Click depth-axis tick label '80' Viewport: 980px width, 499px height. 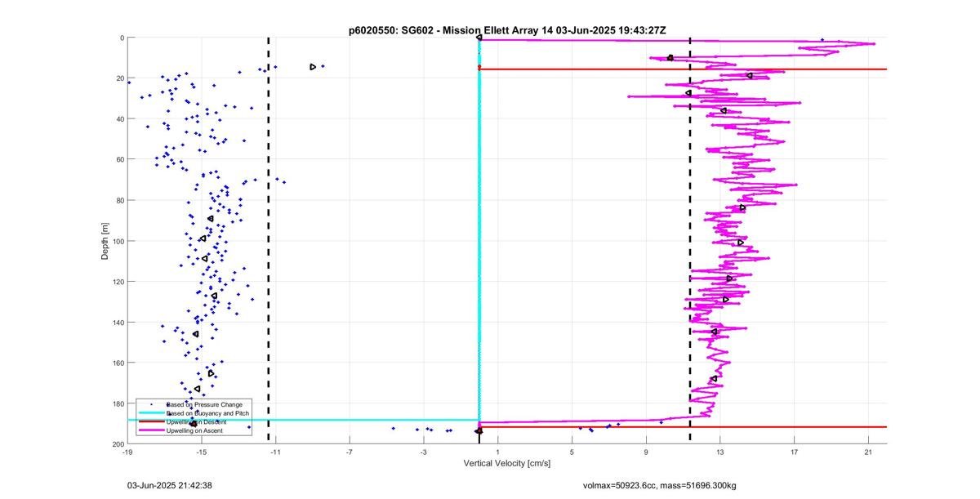(119, 200)
